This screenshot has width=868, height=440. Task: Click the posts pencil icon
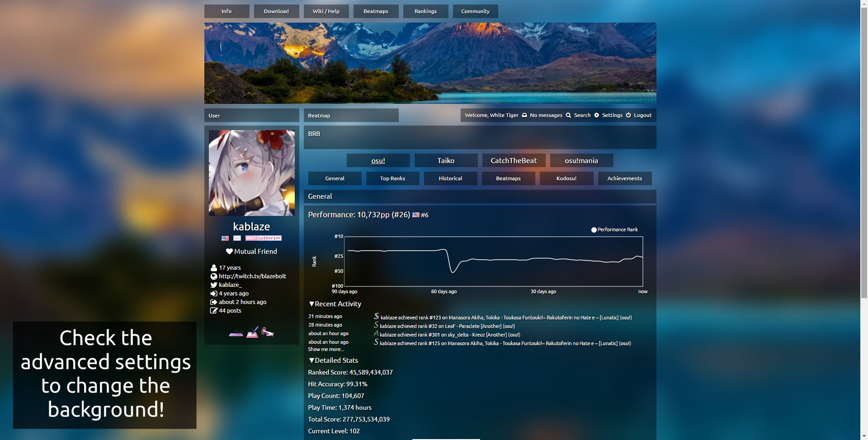coord(214,310)
